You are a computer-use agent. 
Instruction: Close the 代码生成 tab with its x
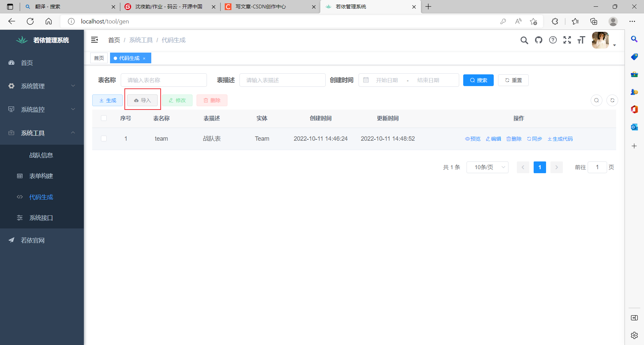point(144,58)
